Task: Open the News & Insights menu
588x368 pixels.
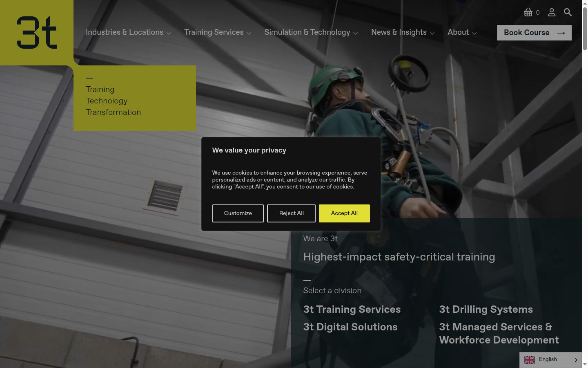Action: click(399, 32)
